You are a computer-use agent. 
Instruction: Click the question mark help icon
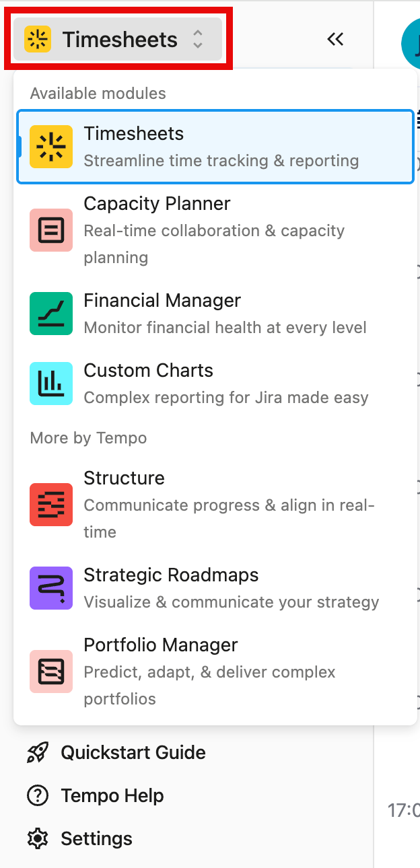point(38,795)
